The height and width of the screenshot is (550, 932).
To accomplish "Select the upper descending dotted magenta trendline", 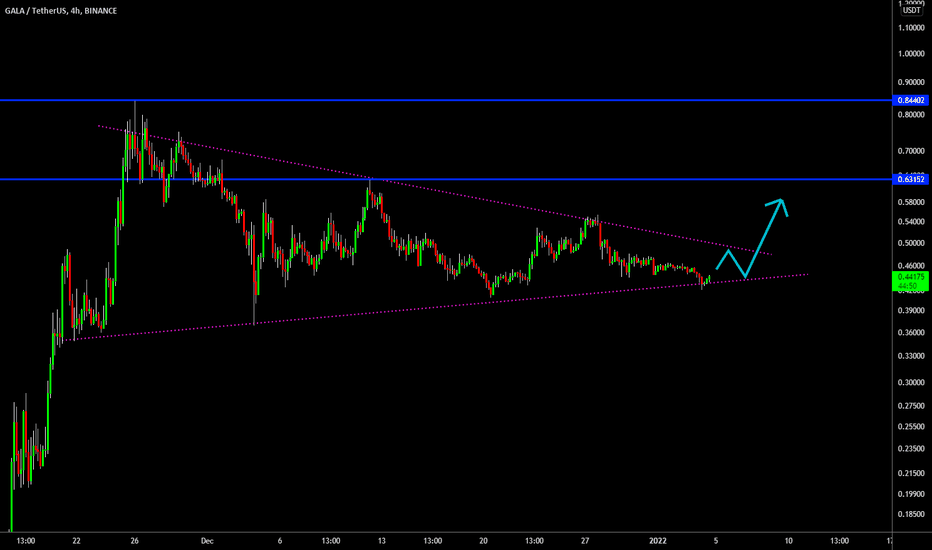I will tap(434, 190).
